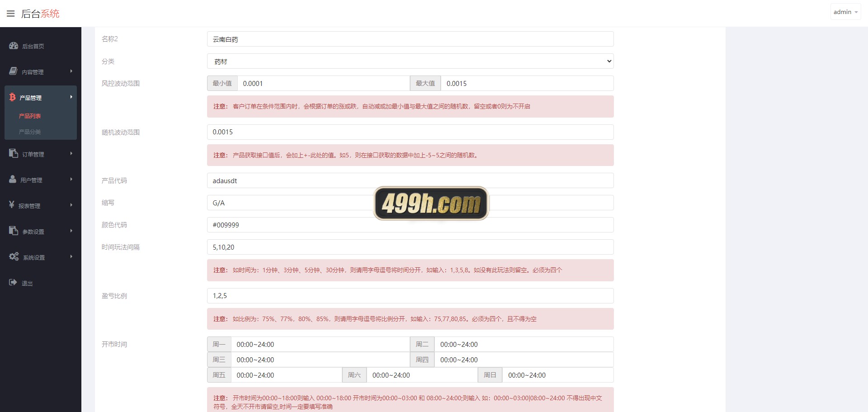Select the 产品列表 submenu item
The height and width of the screenshot is (412, 868).
click(x=30, y=116)
